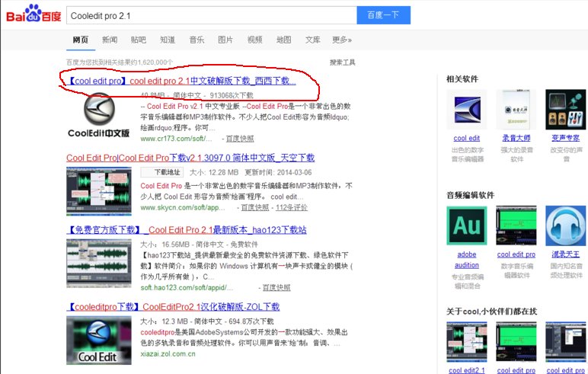Click the www.cr173.com/soft URL
Screen dimensions: 588x374
[x=176, y=139]
